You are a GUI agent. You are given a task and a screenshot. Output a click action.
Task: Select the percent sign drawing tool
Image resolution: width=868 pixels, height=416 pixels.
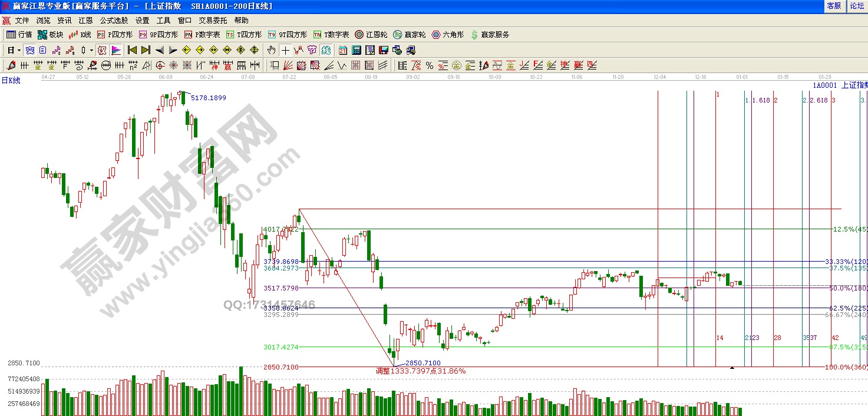pos(430,65)
